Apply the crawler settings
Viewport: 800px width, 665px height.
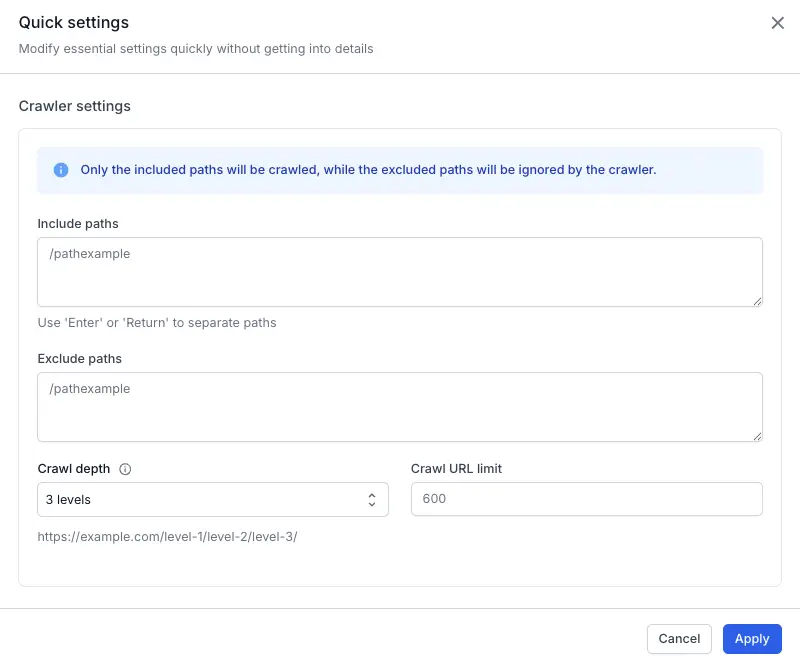pyautogui.click(x=752, y=638)
